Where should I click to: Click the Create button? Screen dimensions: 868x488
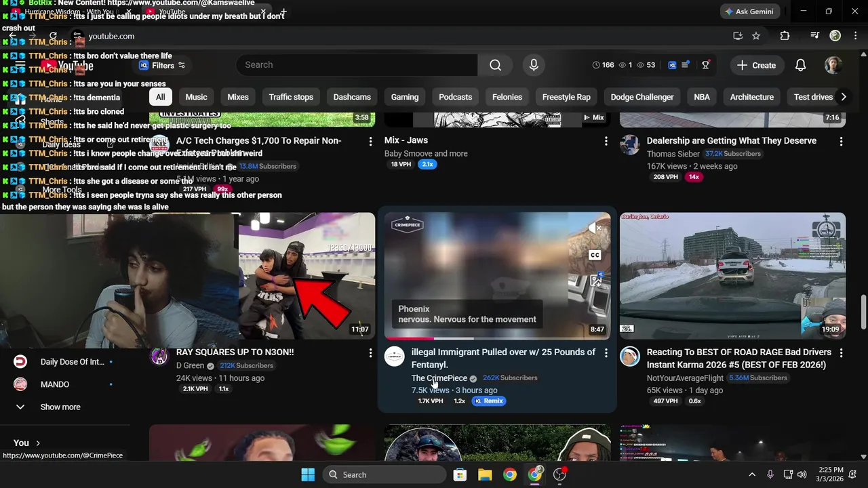(x=756, y=65)
